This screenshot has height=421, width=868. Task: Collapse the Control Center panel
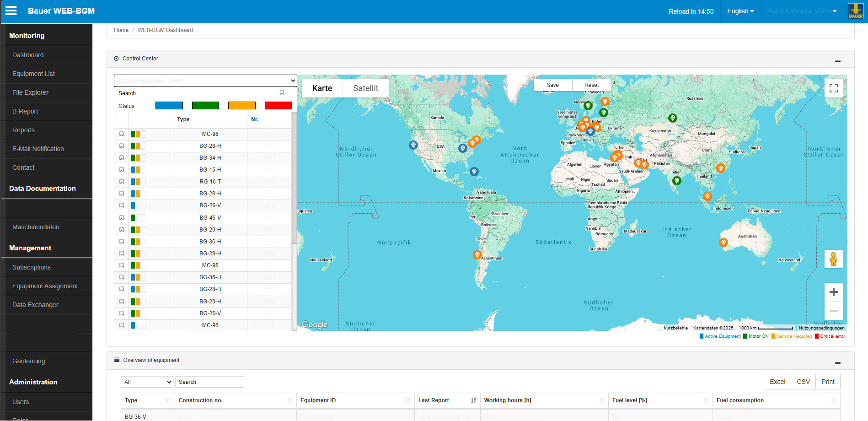click(x=838, y=61)
